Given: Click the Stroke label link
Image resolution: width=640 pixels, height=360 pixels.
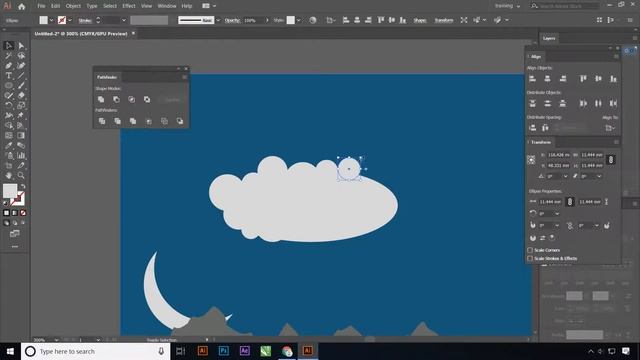Looking at the screenshot, I should pos(85,20).
